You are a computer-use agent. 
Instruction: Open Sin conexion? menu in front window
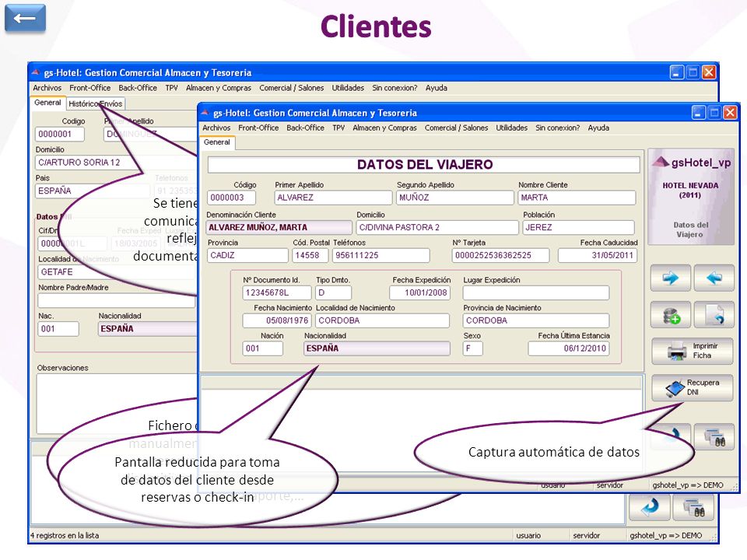coord(557,128)
